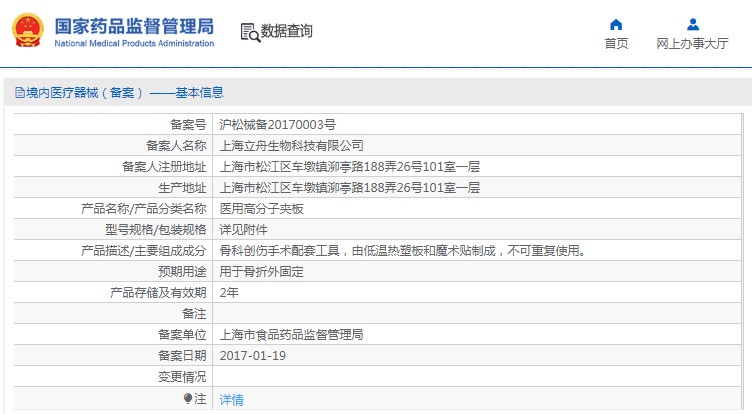This screenshot has width=752, height=414.
Task: Click product description starting with 骨科创伤手术配套工具
Action: [403, 250]
